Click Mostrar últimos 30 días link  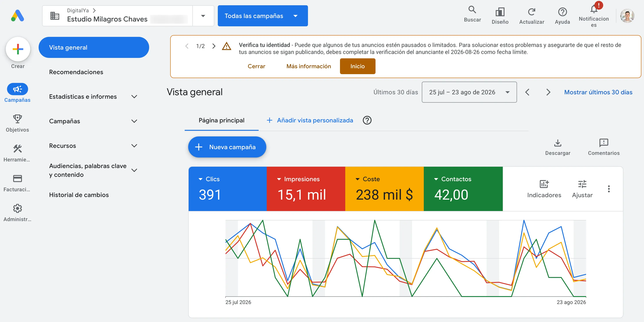598,92
